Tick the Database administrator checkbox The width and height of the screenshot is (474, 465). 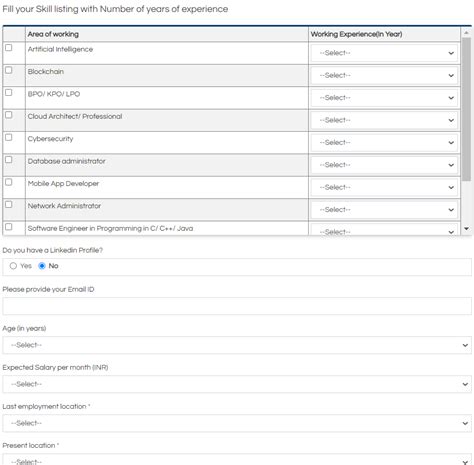(9, 160)
